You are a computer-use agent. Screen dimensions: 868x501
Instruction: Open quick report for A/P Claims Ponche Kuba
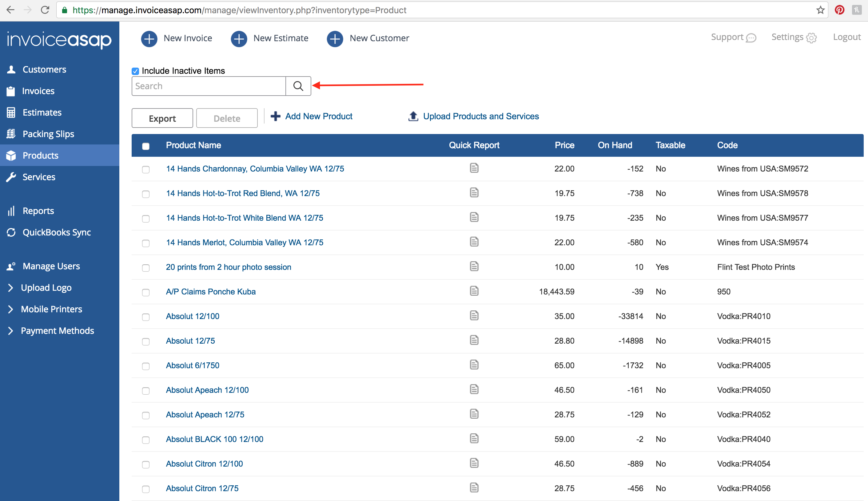(474, 291)
